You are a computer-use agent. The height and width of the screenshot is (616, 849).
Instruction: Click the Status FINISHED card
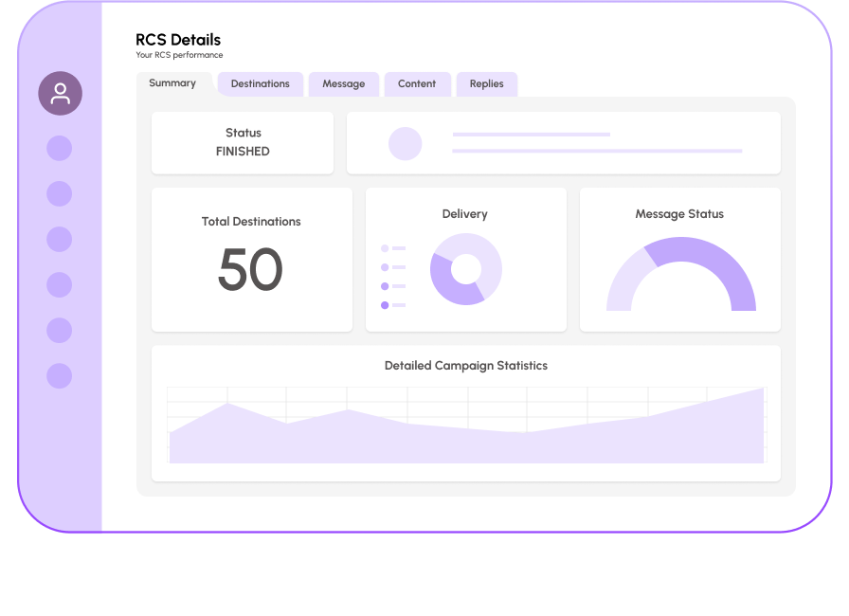pyautogui.click(x=243, y=142)
